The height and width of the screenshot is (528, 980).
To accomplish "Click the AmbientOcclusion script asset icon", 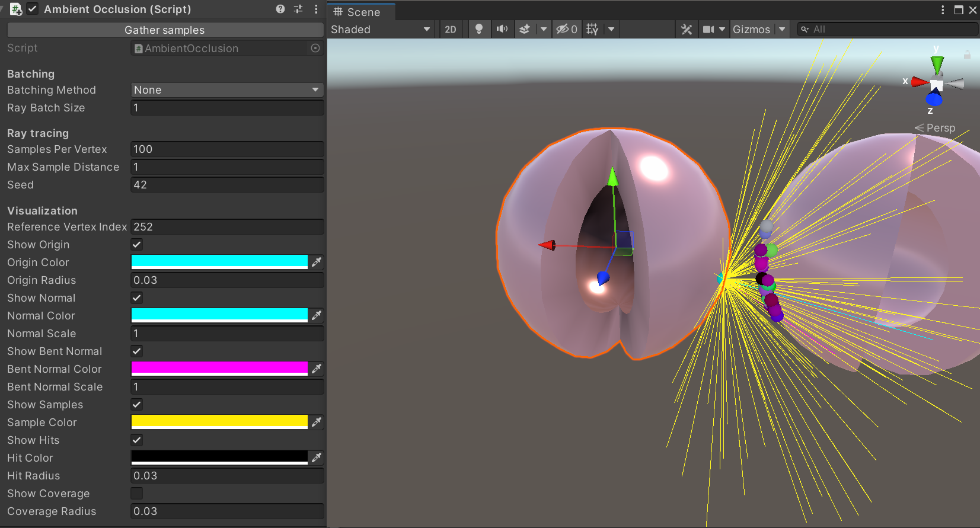I will click(x=138, y=49).
